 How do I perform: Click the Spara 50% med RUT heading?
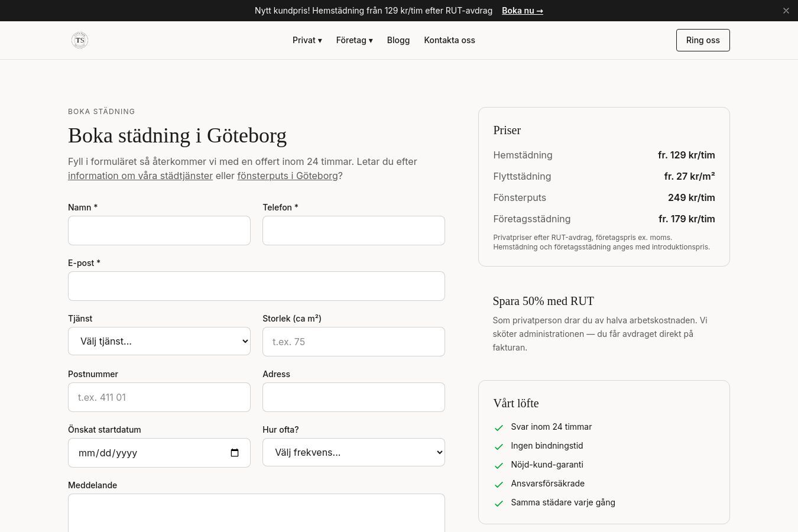543,301
